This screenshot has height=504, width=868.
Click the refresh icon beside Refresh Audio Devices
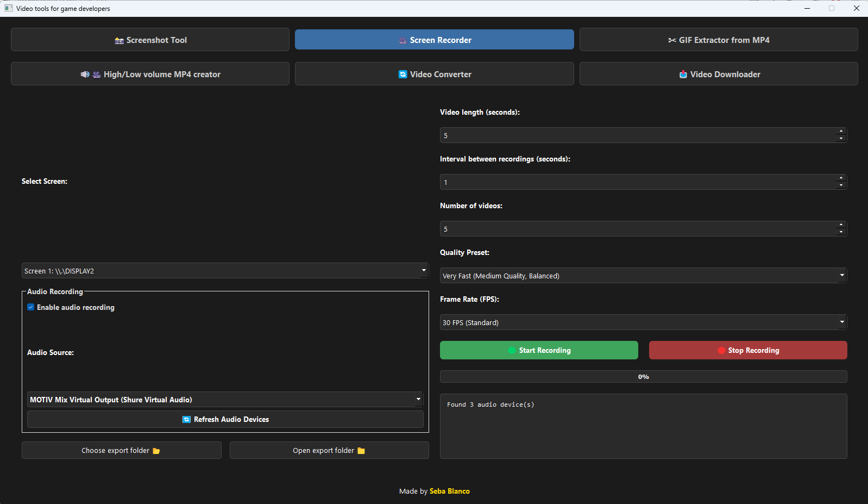(x=186, y=420)
